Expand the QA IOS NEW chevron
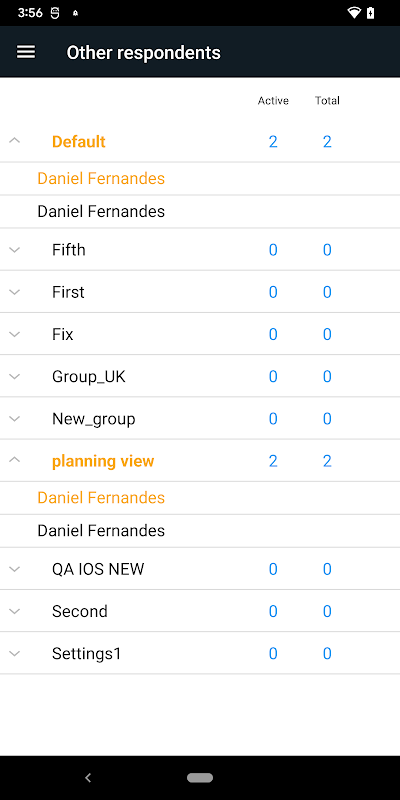The image size is (400, 800). [x=15, y=569]
